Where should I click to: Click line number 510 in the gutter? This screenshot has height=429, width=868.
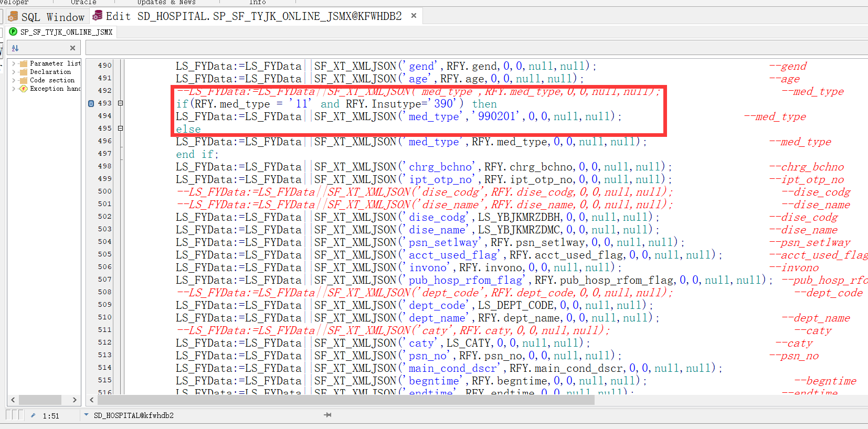[104, 317]
